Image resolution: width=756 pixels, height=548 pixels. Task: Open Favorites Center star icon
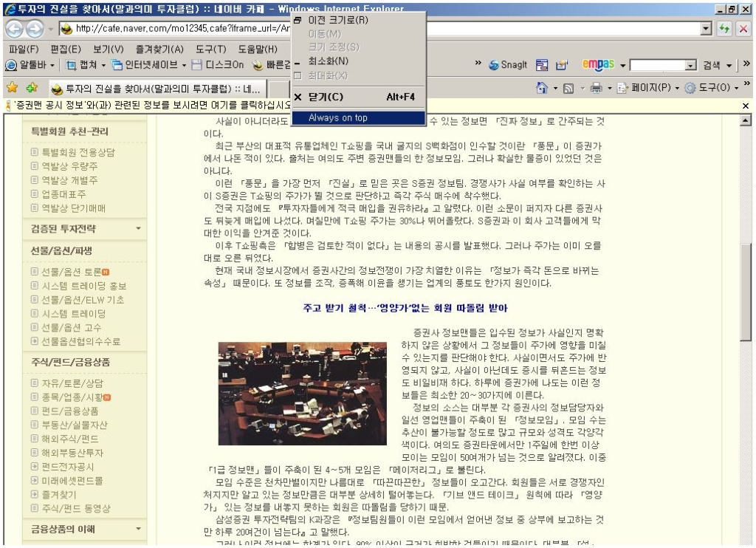pyautogui.click(x=13, y=88)
